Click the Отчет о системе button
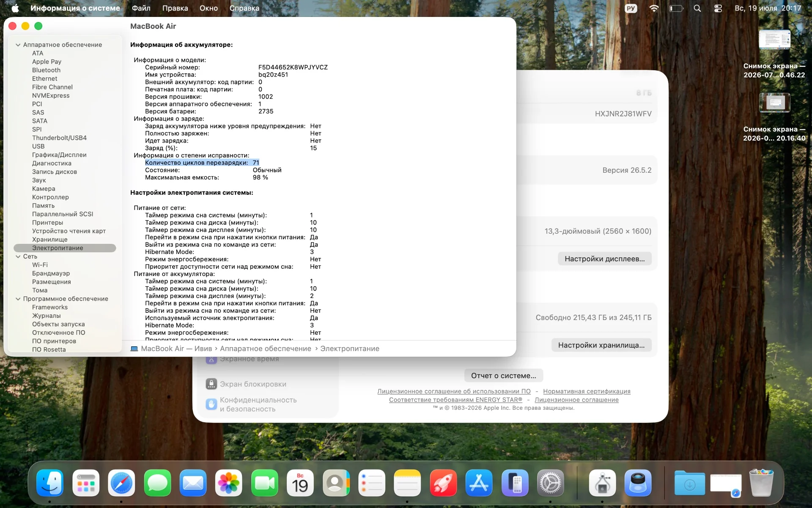Viewport: 812px width, 508px height. pyautogui.click(x=504, y=375)
